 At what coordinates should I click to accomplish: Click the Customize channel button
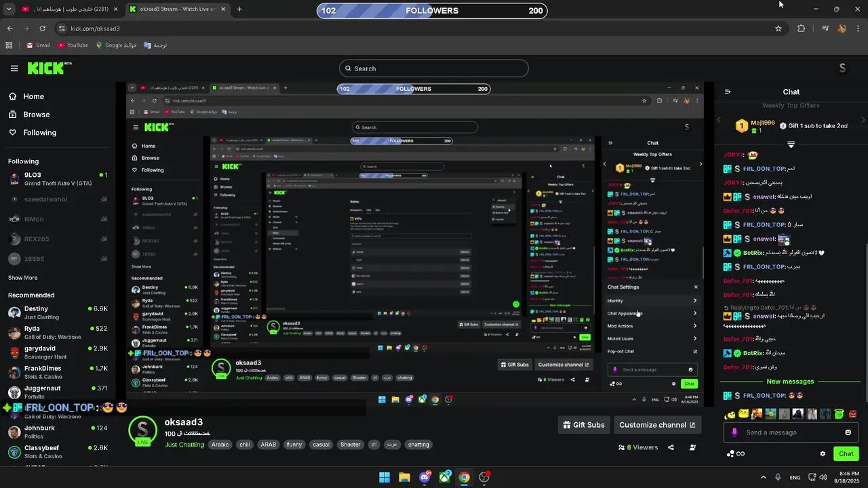pyautogui.click(x=657, y=425)
